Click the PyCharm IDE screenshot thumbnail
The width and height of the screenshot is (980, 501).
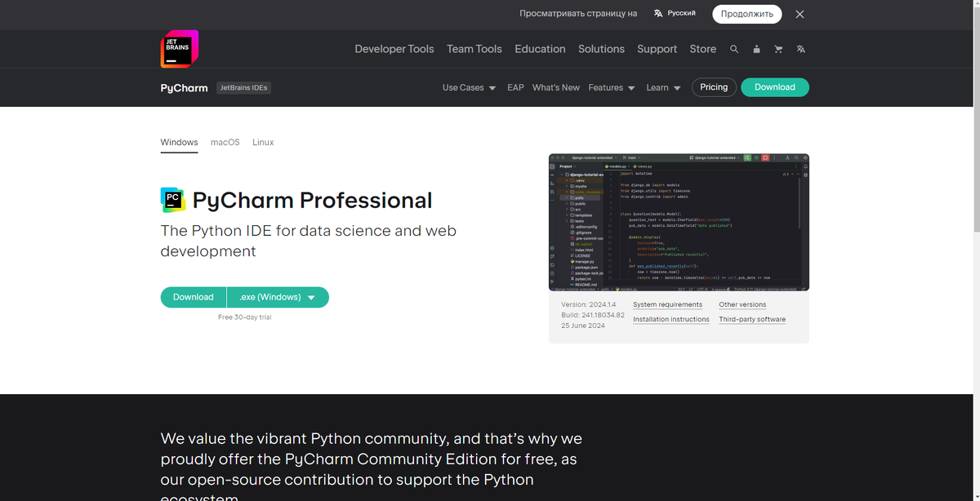679,222
